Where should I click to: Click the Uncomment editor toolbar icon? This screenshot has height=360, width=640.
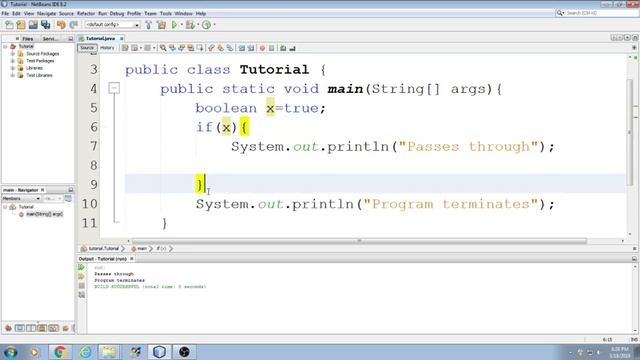(292, 48)
